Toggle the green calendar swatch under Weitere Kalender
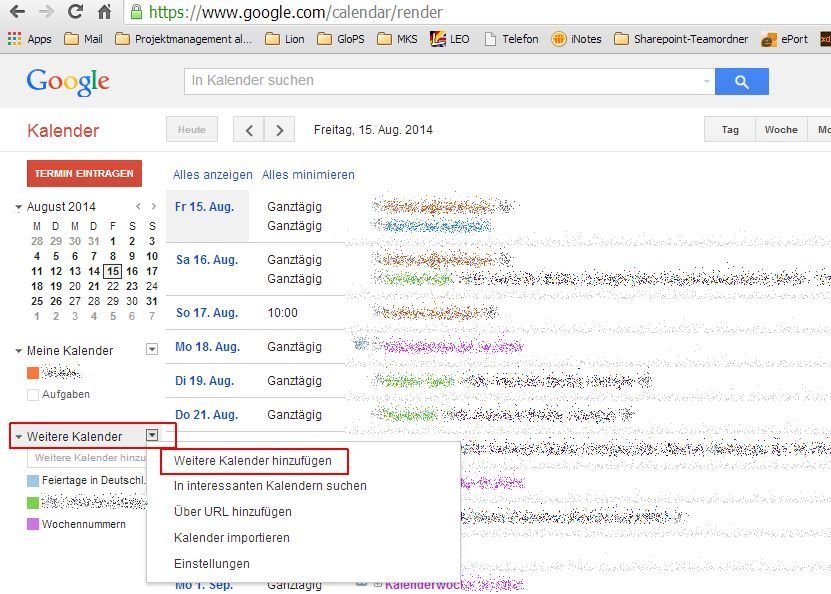This screenshot has height=594, width=831. [33, 502]
